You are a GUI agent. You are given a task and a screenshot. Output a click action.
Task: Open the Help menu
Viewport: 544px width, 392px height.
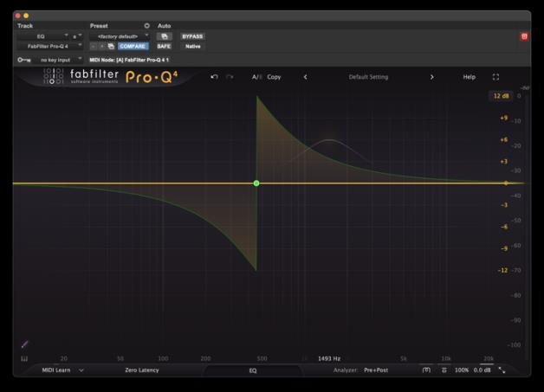469,77
